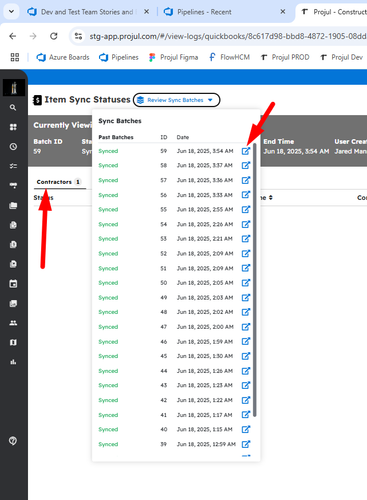Open the Azure Boards bookmark
367x500 pixels.
point(63,57)
